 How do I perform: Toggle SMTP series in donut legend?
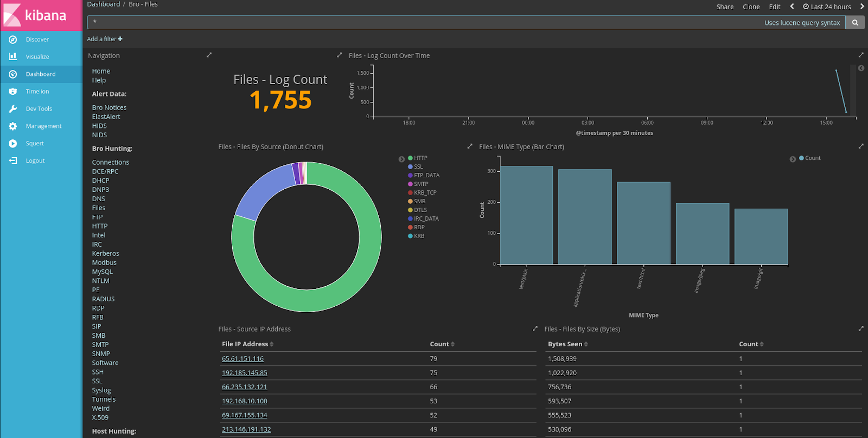click(x=418, y=184)
